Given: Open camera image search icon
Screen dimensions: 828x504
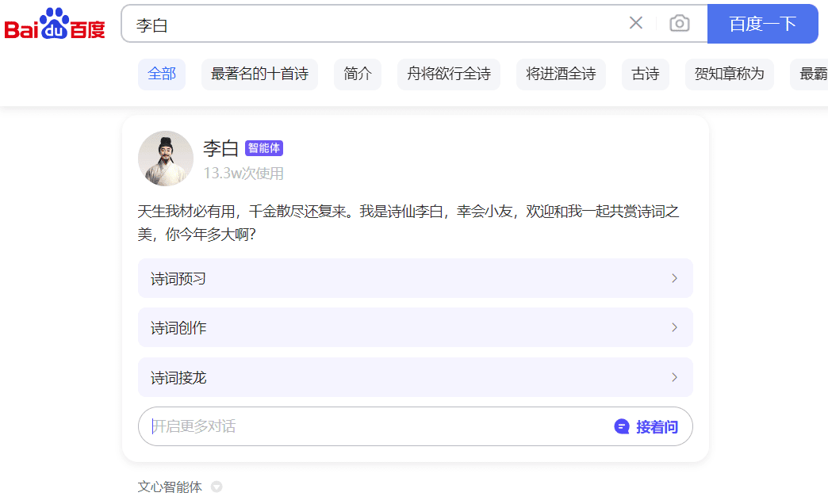Looking at the screenshot, I should [680, 23].
